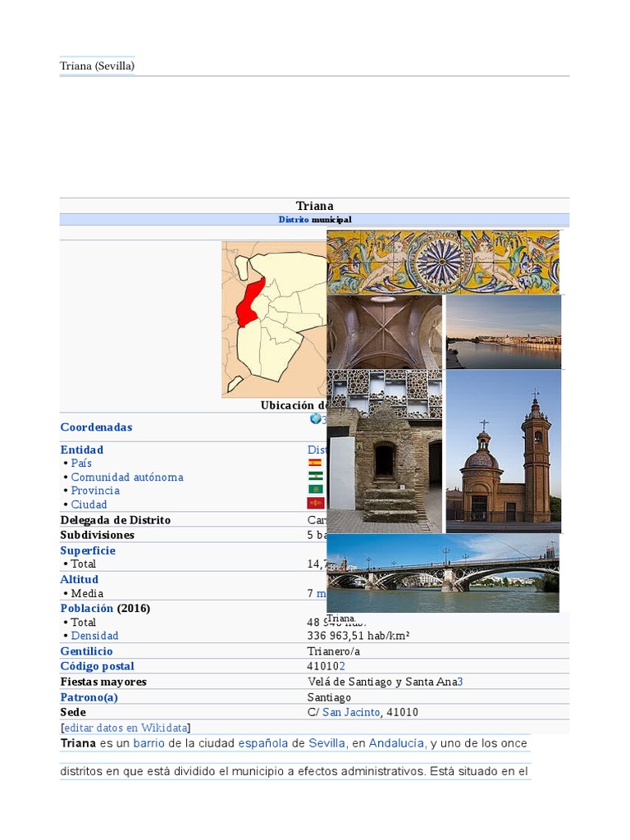Click the Spain flag icon in País row

coord(316,463)
